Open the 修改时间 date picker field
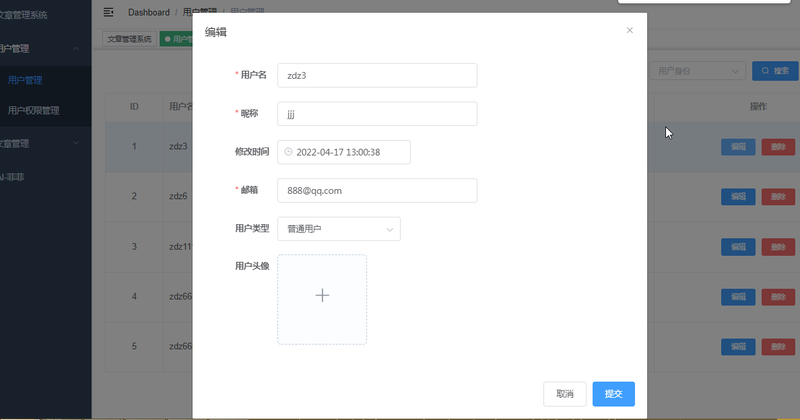The width and height of the screenshot is (800, 420). click(x=344, y=152)
